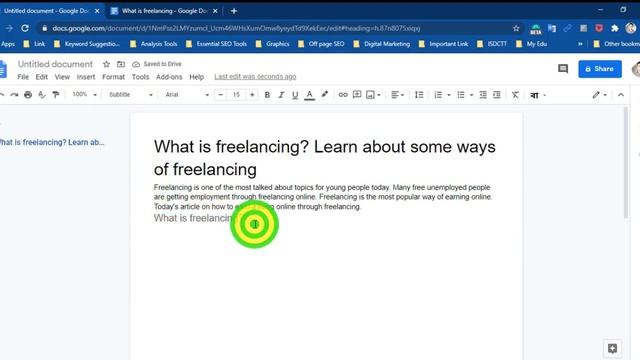Toggle the numbered list
640x360 pixels.
[x=438, y=95]
